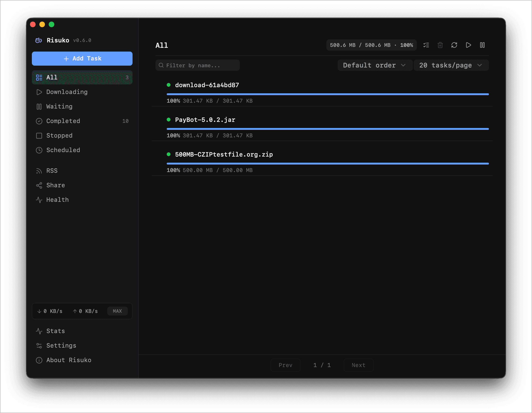The height and width of the screenshot is (413, 532).
Task: Click the All count badge 3
Action: tap(127, 78)
